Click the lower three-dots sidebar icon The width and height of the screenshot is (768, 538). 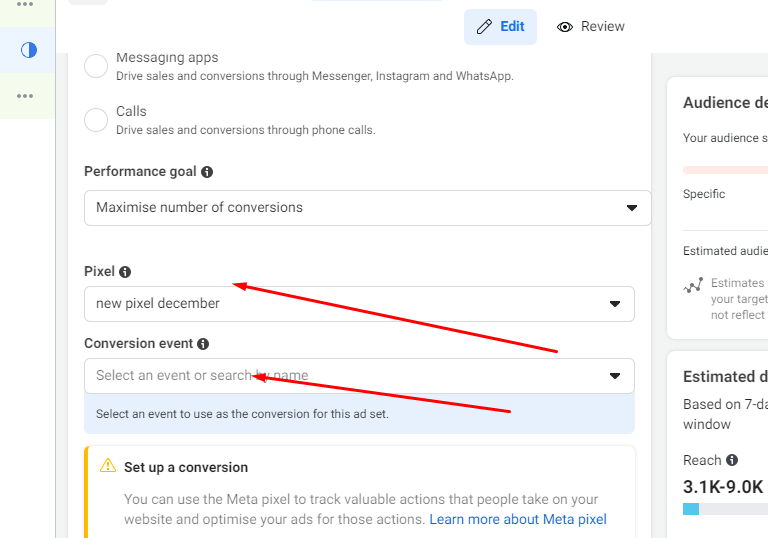click(x=25, y=96)
